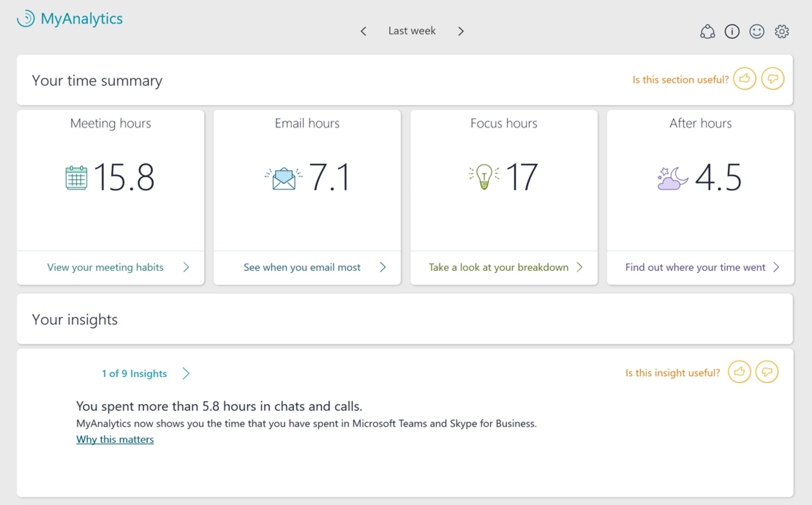The image size is (812, 505).
Task: Advance to the next insight chevron
Action: pos(186,373)
